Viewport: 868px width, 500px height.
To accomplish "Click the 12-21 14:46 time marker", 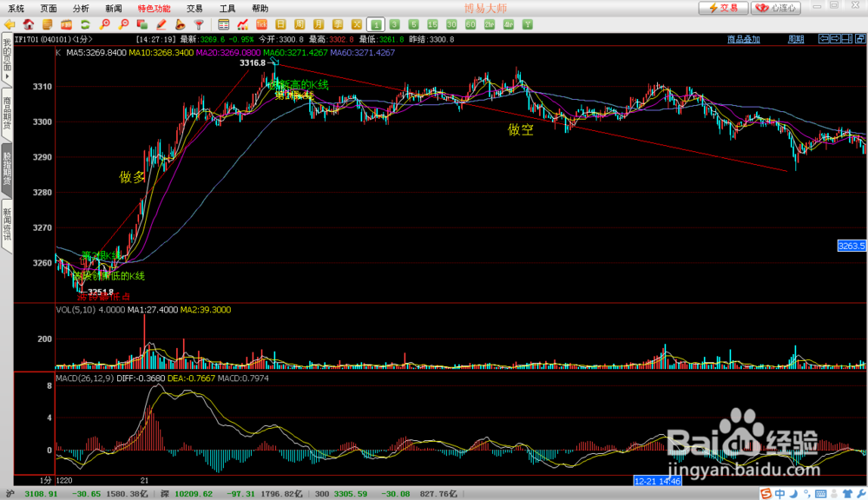I will click(657, 481).
